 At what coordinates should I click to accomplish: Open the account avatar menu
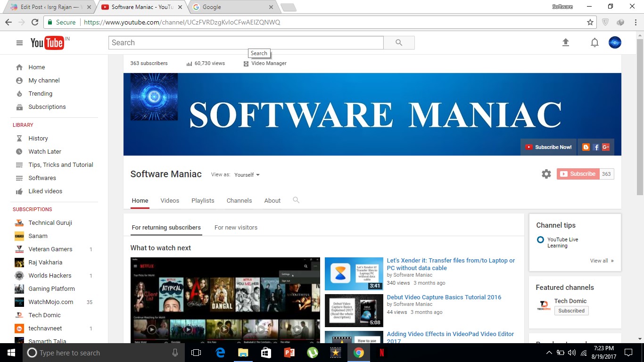click(x=615, y=42)
